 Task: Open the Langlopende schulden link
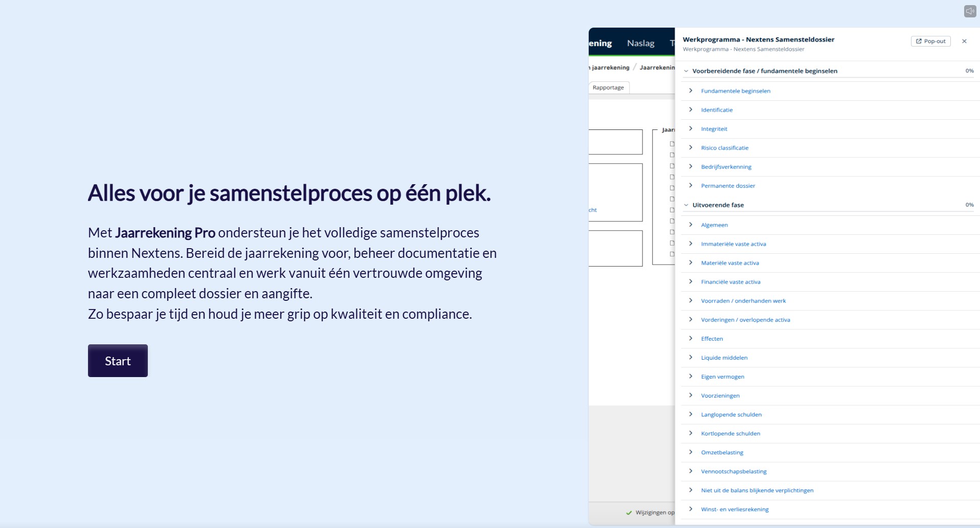click(x=731, y=414)
